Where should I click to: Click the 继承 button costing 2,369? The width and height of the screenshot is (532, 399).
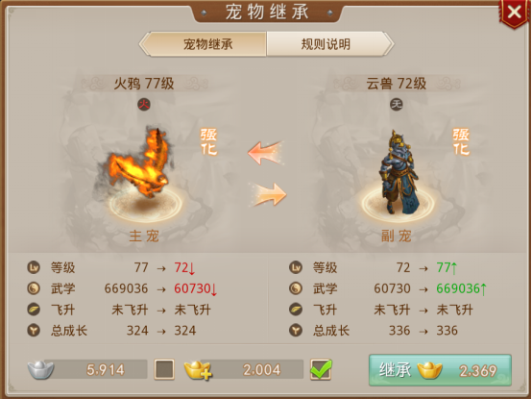[440, 370]
